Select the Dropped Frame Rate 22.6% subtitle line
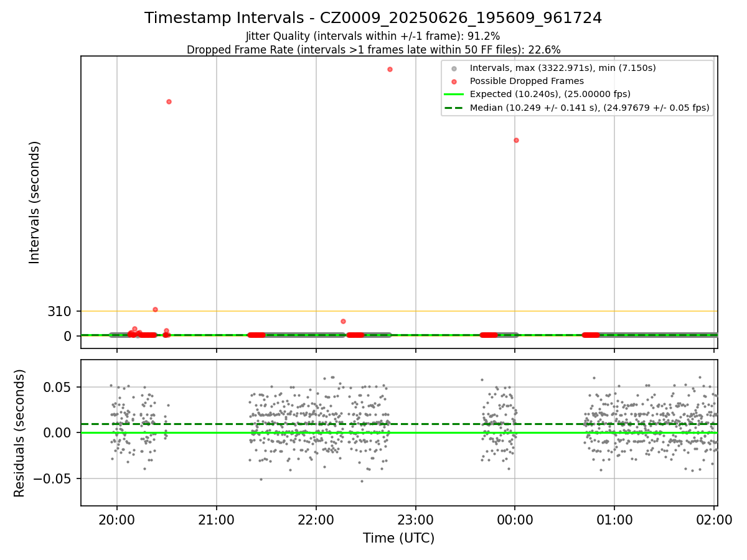The height and width of the screenshot is (560, 747). click(374, 50)
